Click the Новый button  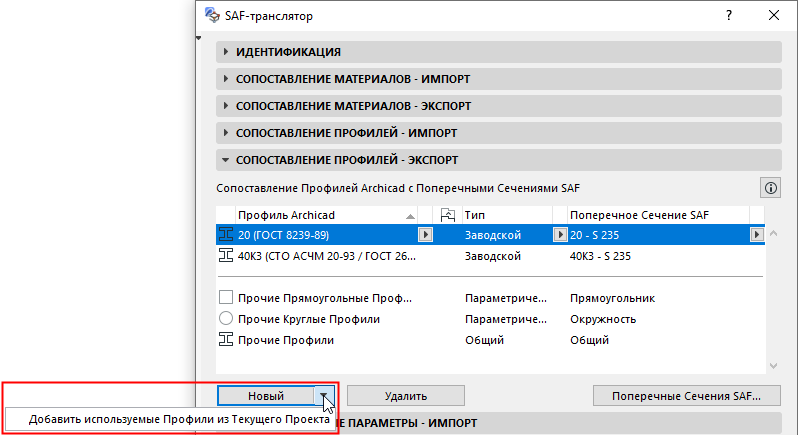click(x=266, y=395)
